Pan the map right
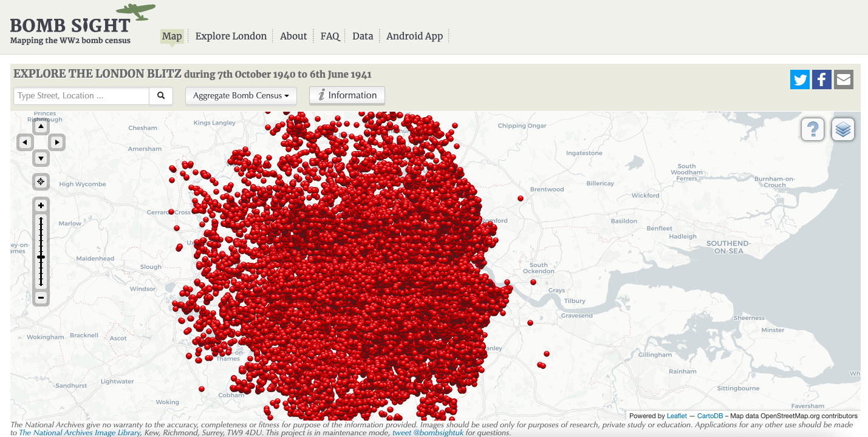The image size is (868, 437). 56,143
